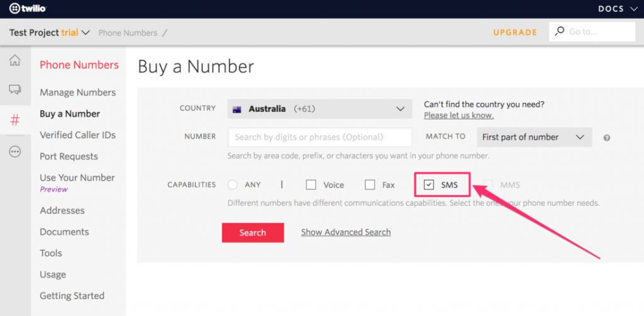The width and height of the screenshot is (644, 316).
Task: Open the Tools section
Action: pyautogui.click(x=51, y=253)
